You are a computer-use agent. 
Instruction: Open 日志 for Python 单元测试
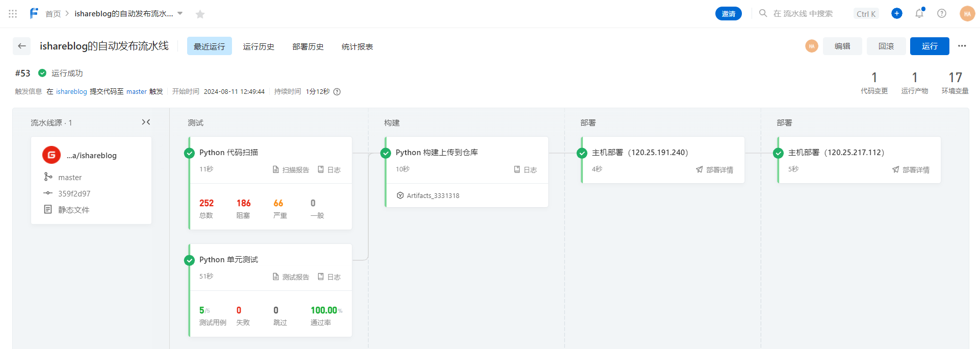[x=329, y=277]
